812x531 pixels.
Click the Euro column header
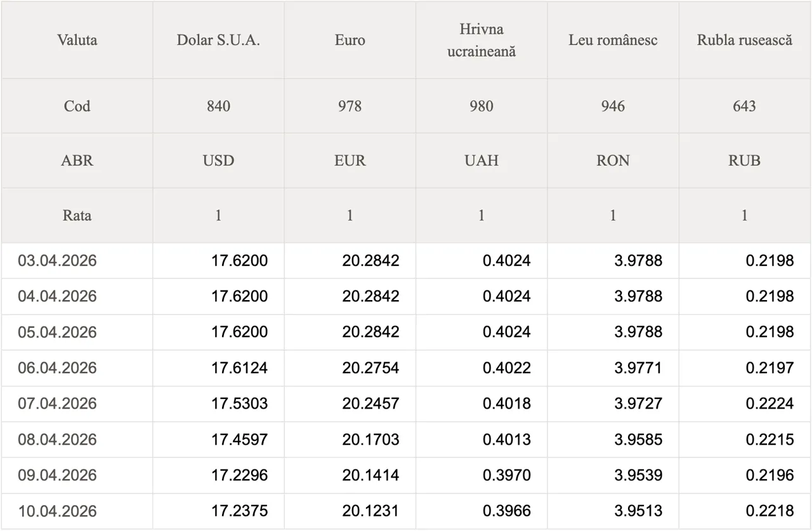350,40
